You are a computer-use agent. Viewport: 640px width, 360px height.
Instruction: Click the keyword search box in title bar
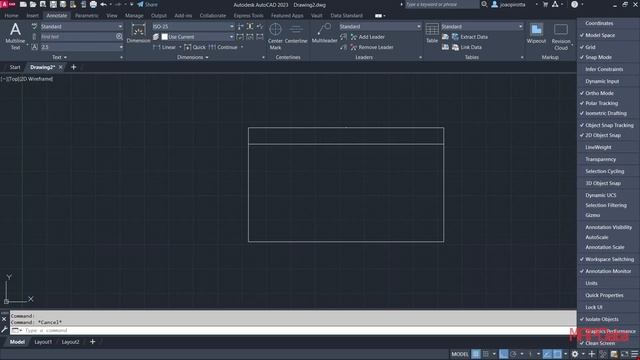[x=441, y=4]
